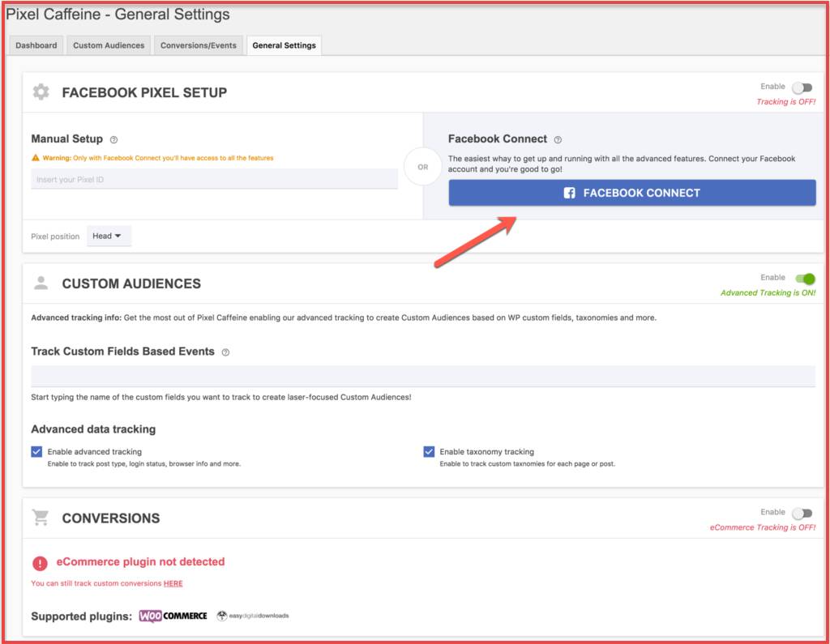
Task: Click Track Custom Fields help question icon
Action: [225, 352]
